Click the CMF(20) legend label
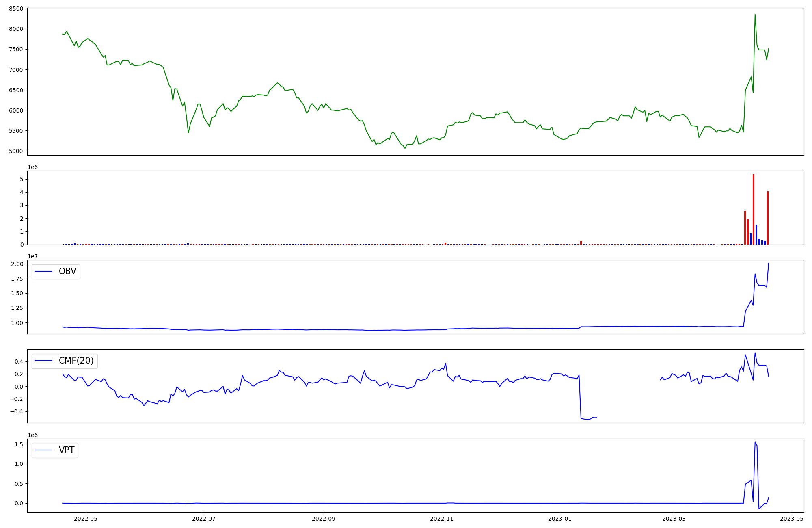The image size is (812, 528). coord(76,361)
